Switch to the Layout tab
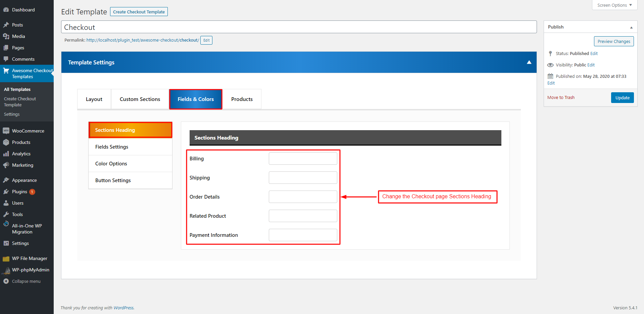Image resolution: width=644 pixels, height=314 pixels. [94, 99]
